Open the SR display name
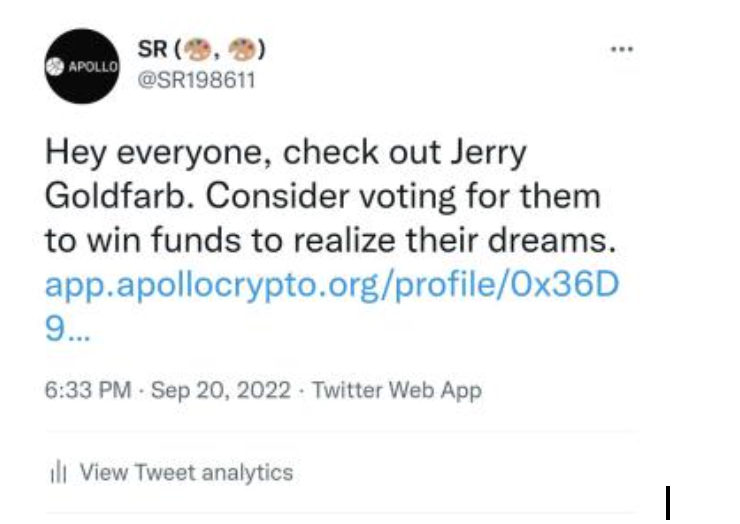Image resolution: width=740 pixels, height=524 pixels. (152, 49)
